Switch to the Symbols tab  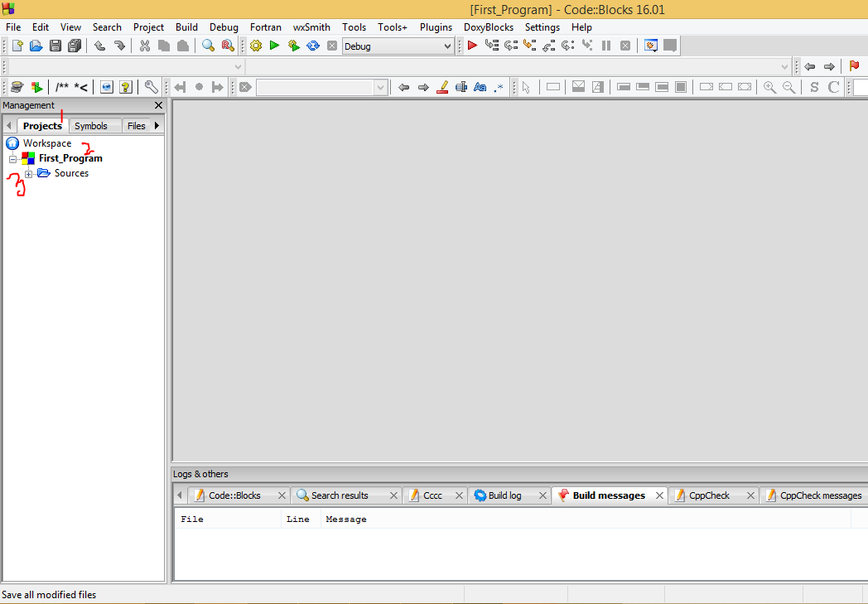coord(94,125)
